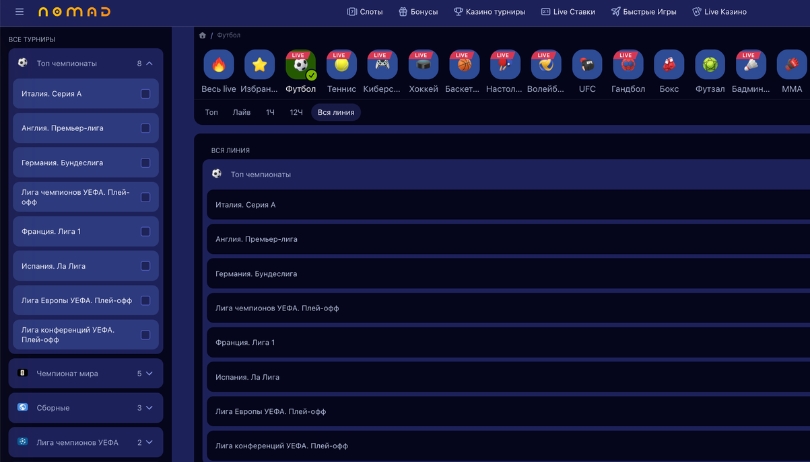Click the Футбол breadcrumb text
Image resolution: width=810 pixels, height=462 pixels.
[x=228, y=35]
